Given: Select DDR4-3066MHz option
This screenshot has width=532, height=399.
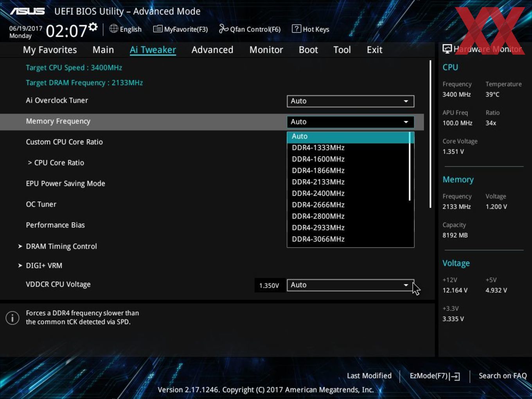Looking at the screenshot, I should 348,239.
